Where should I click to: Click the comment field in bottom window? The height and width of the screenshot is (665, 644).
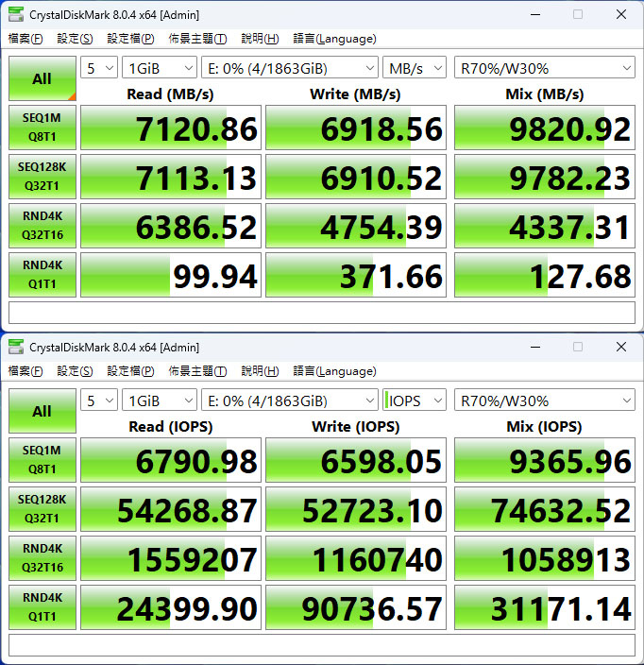(322, 645)
